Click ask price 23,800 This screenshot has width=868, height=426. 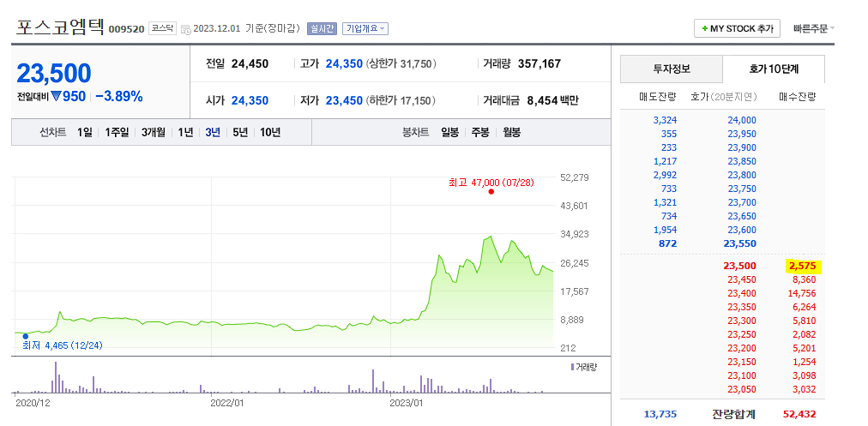point(742,175)
